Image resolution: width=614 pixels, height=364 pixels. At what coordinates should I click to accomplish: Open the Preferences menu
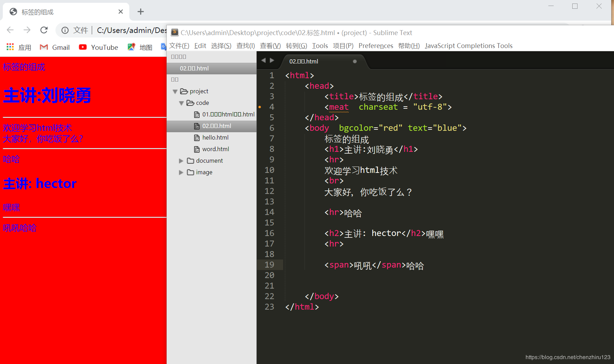(x=376, y=46)
